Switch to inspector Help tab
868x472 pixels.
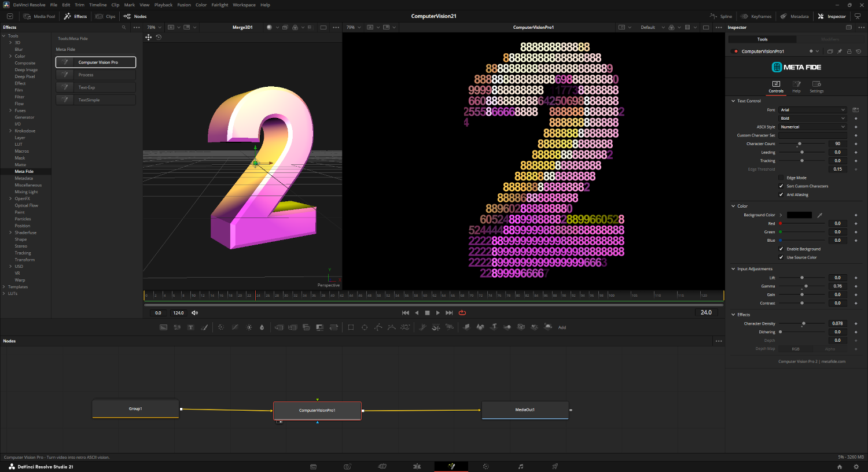pyautogui.click(x=796, y=87)
